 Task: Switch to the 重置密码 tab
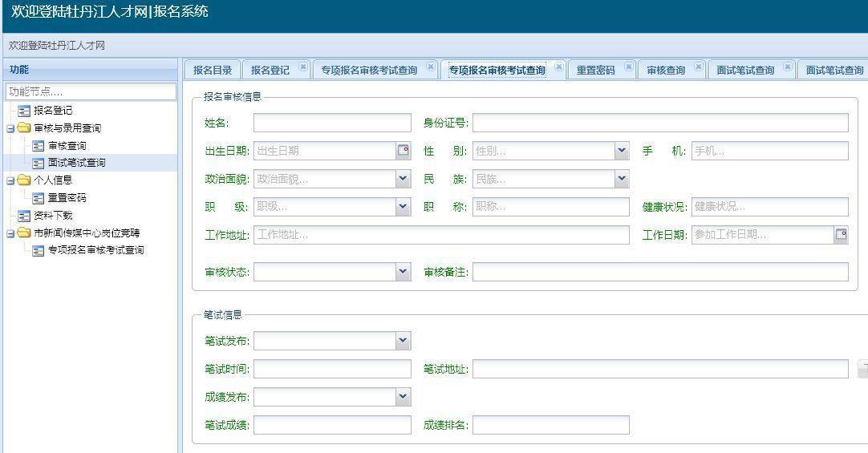click(x=595, y=71)
